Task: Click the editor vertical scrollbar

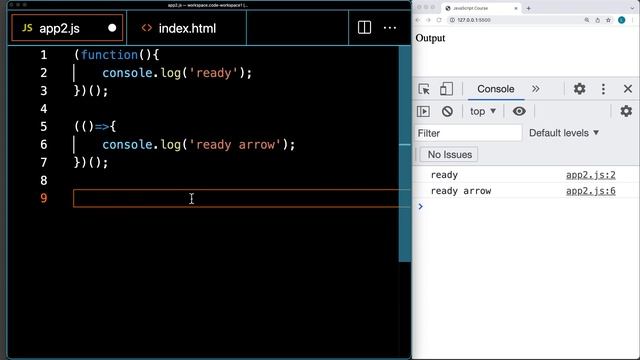Action: (x=405, y=154)
